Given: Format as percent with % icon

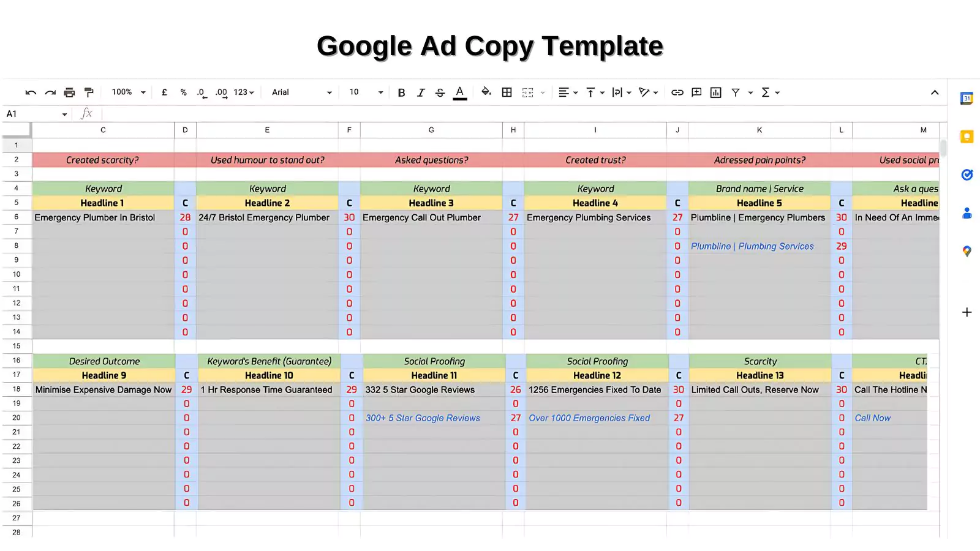Looking at the screenshot, I should coord(183,92).
